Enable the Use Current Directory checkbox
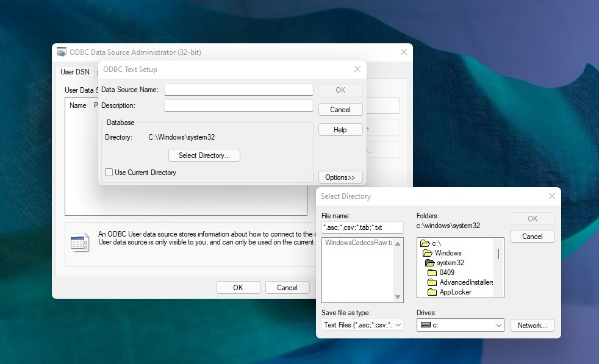Viewport: 599px width, 364px height. 108,173
